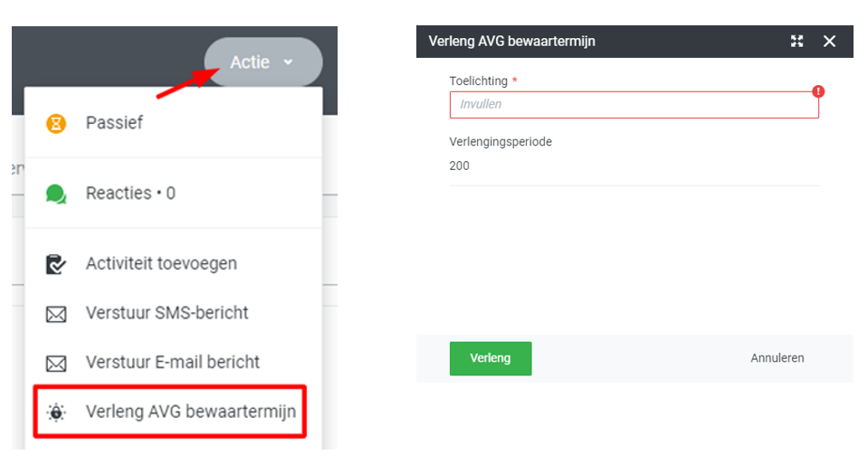
Task: Click the chevron arrow beside Actie
Action: coord(288,62)
